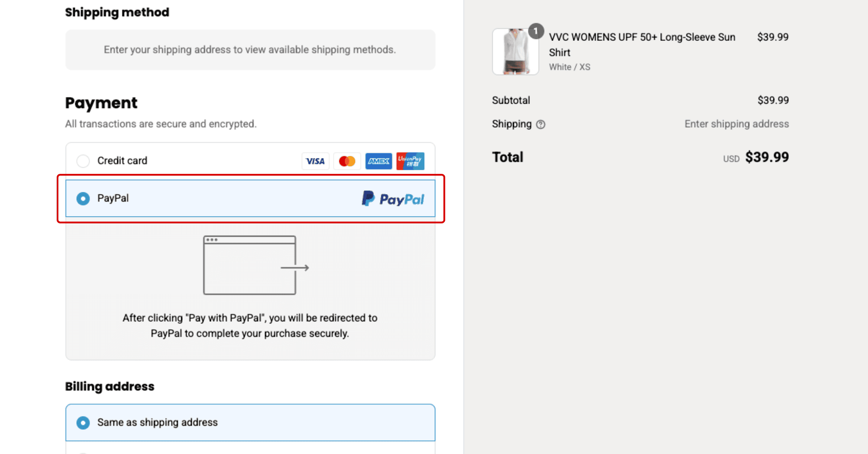This screenshot has width=868, height=454.
Task: Click the Billing address heading
Action: (110, 386)
